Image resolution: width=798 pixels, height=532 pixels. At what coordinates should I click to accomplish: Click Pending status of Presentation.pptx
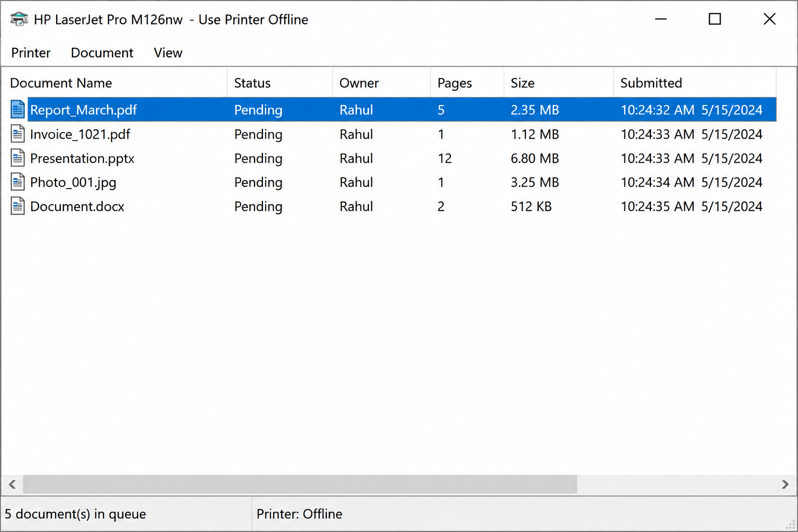point(258,158)
